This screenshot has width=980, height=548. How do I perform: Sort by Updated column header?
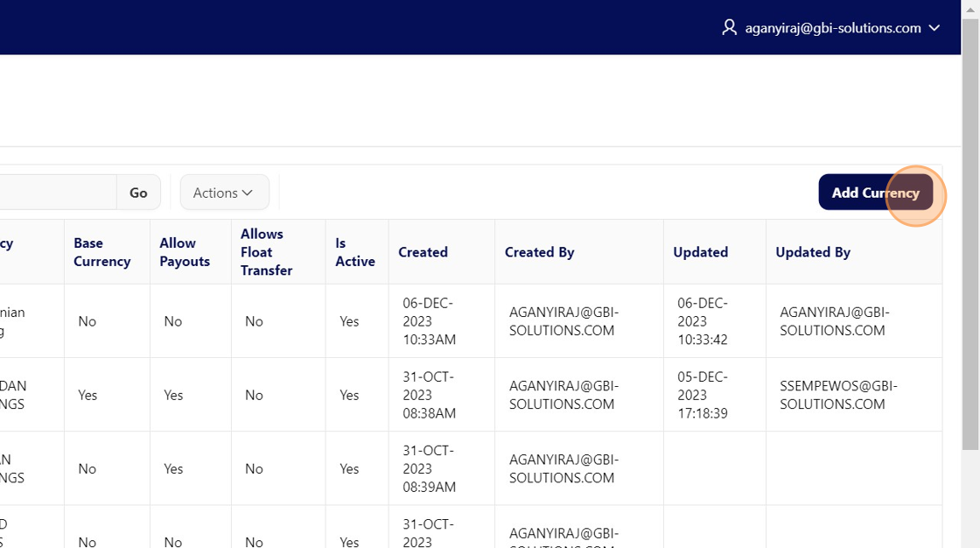click(x=700, y=252)
